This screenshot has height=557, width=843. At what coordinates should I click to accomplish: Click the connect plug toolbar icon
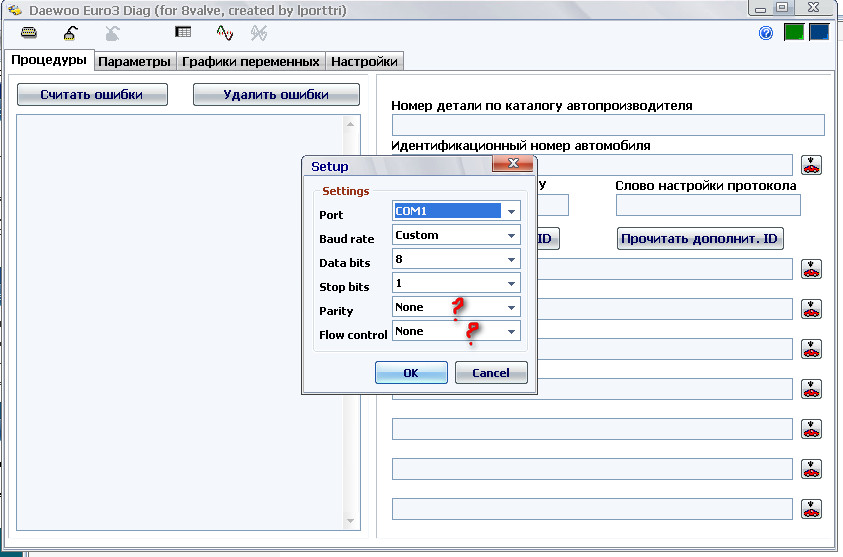coord(70,33)
